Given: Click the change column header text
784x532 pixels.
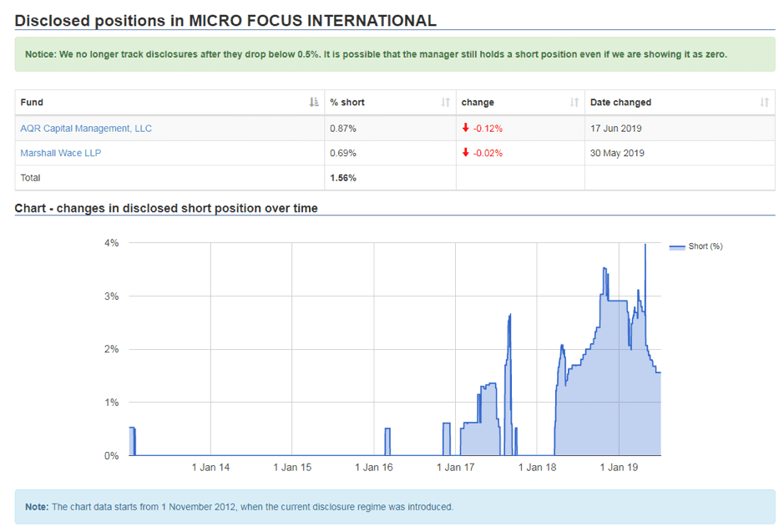Looking at the screenshot, I should [478, 103].
